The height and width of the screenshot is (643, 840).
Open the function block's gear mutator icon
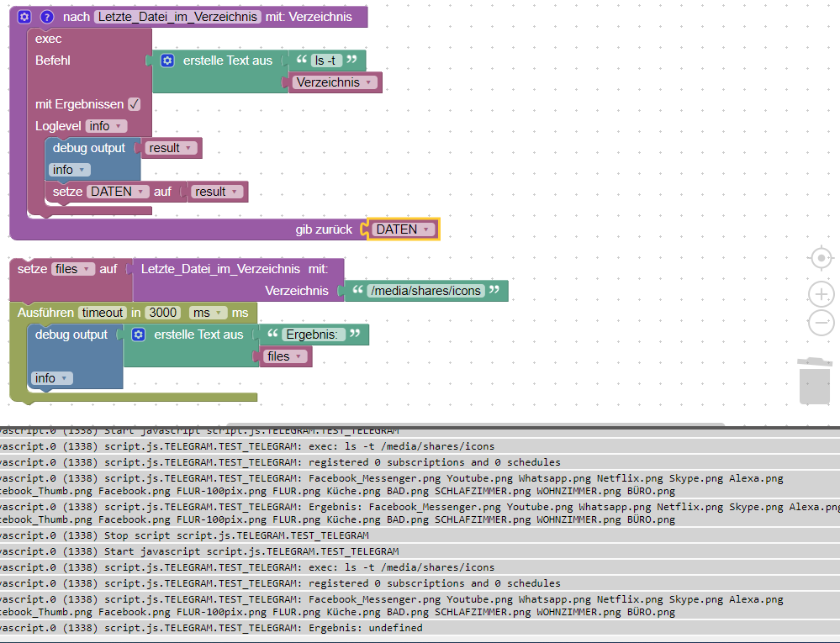click(24, 17)
